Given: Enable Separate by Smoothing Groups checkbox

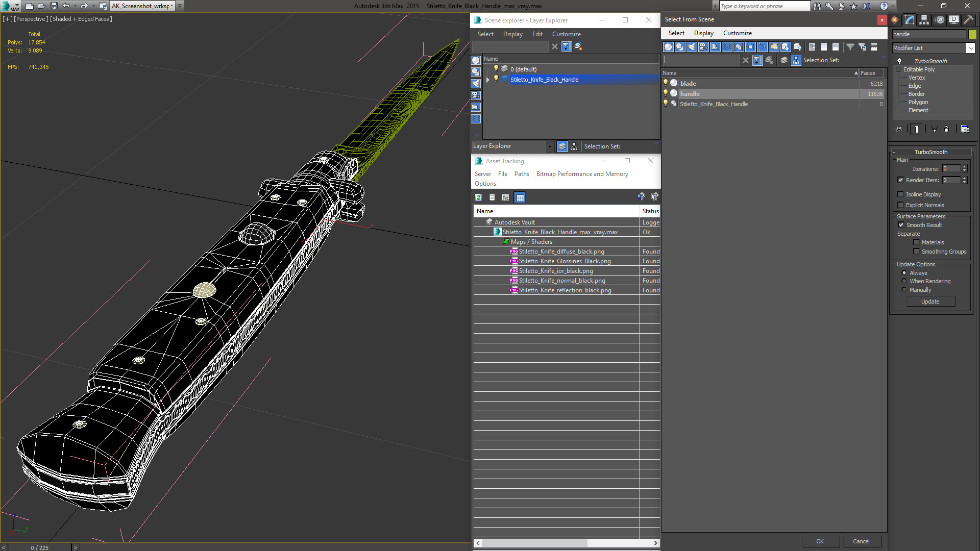Looking at the screenshot, I should 917,252.
